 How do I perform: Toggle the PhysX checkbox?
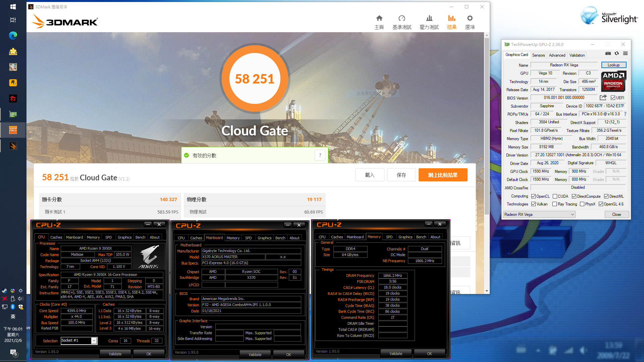click(582, 204)
